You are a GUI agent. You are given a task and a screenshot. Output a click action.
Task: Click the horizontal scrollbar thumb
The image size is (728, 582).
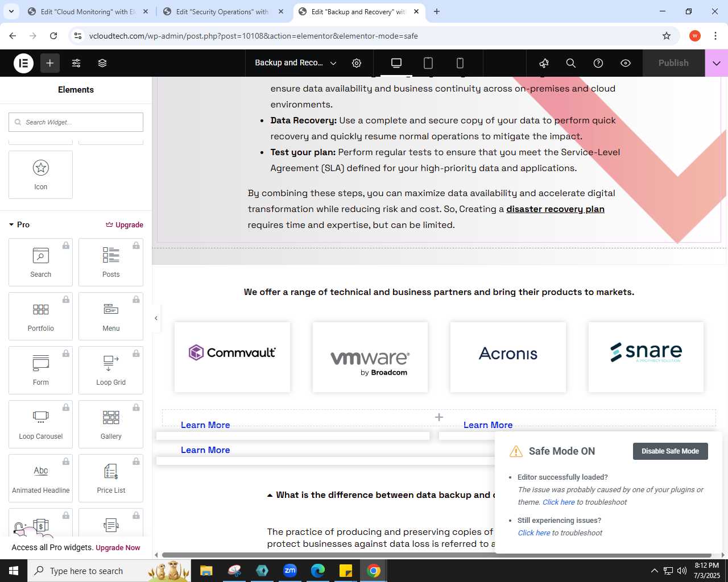(437, 555)
